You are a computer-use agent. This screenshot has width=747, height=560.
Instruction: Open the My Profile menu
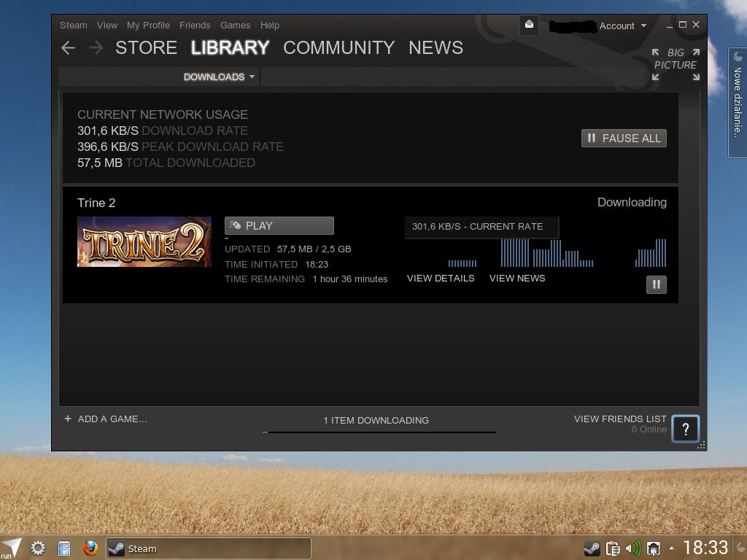coord(148,26)
